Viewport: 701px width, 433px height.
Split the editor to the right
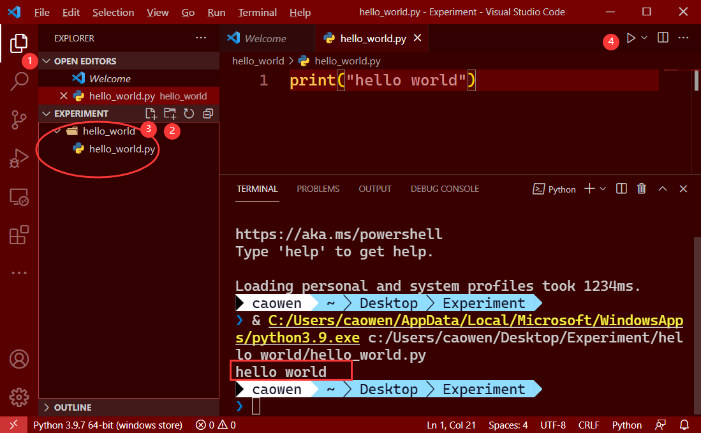[663, 38]
